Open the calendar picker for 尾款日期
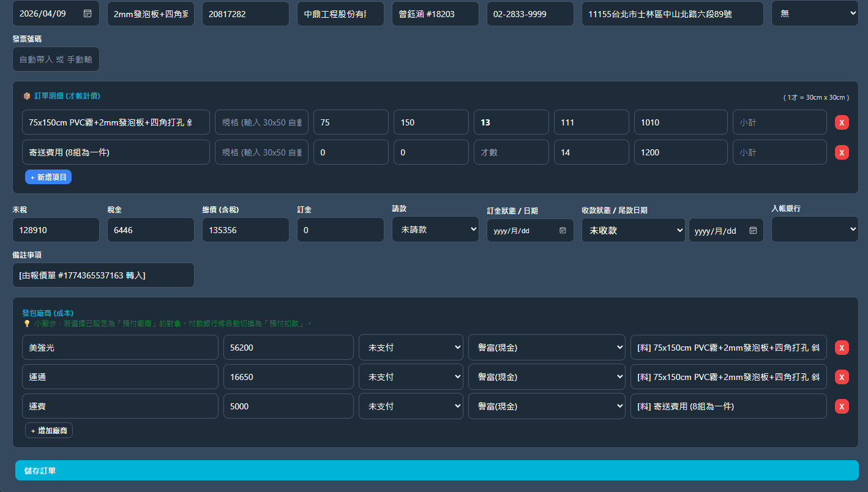The image size is (868, 492). click(x=752, y=230)
